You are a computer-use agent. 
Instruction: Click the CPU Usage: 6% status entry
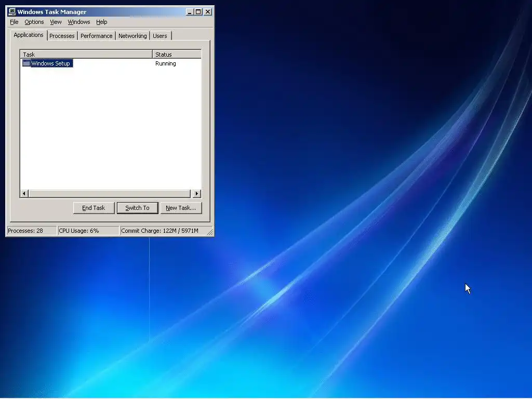pos(88,231)
